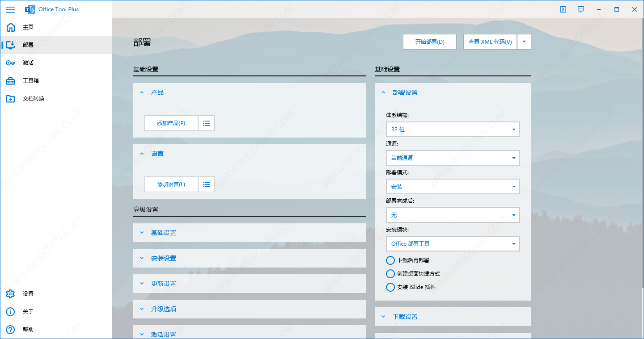The image size is (644, 339).
Task: Expand the 下载设置 panel
Action: (x=453, y=317)
